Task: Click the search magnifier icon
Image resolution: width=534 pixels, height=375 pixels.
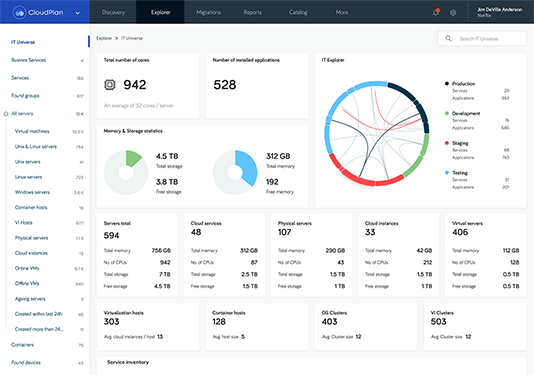Action: [449, 38]
